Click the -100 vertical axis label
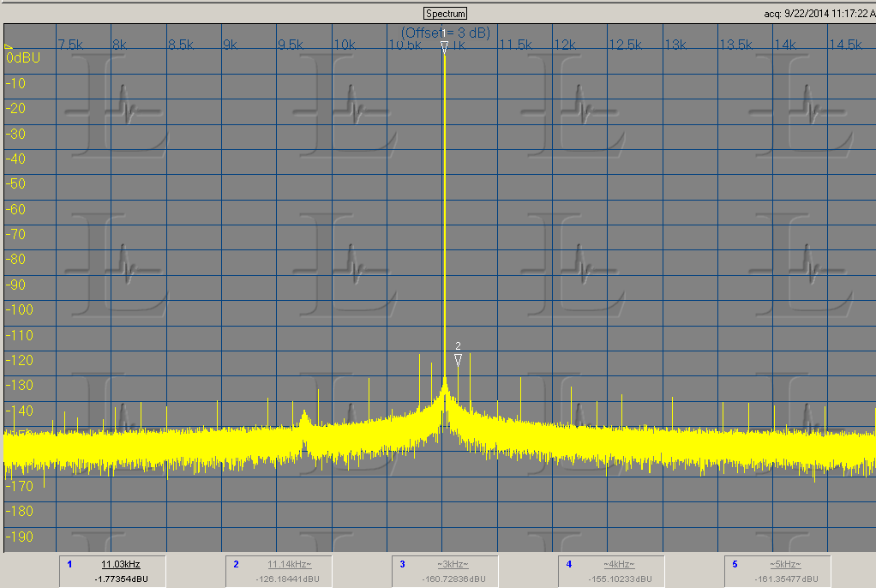 20,309
